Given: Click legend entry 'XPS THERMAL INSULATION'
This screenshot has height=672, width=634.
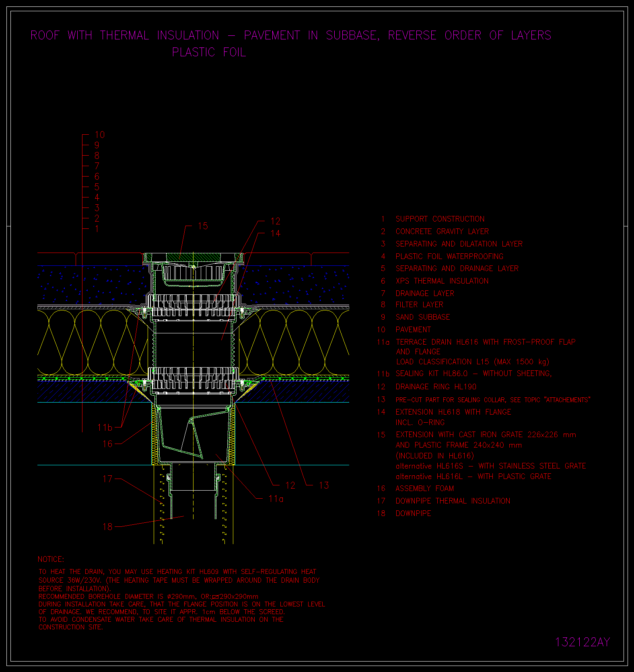Looking at the screenshot, I should [x=442, y=281].
